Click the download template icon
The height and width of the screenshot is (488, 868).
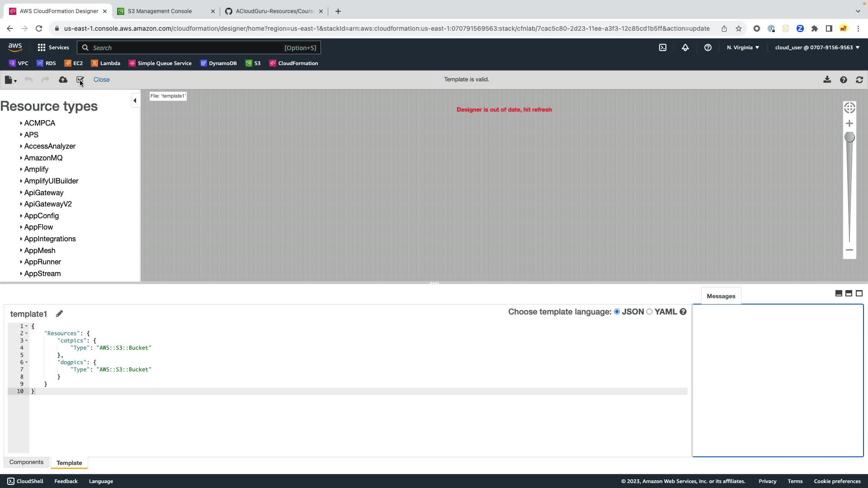pos(827,80)
